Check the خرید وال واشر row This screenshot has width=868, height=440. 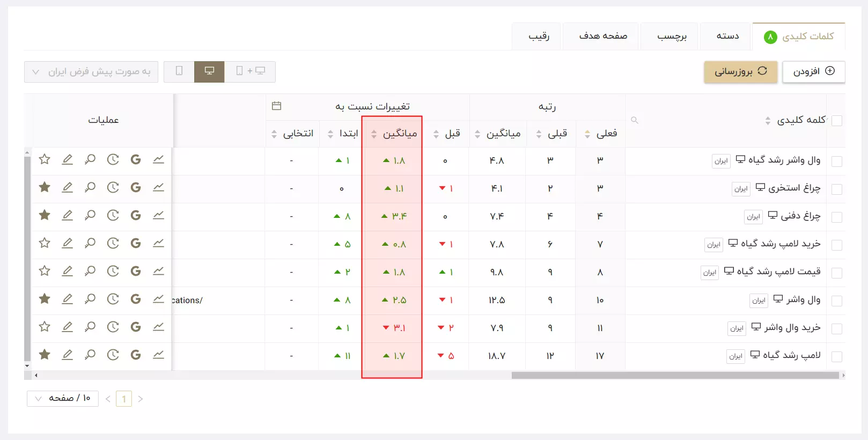point(836,328)
